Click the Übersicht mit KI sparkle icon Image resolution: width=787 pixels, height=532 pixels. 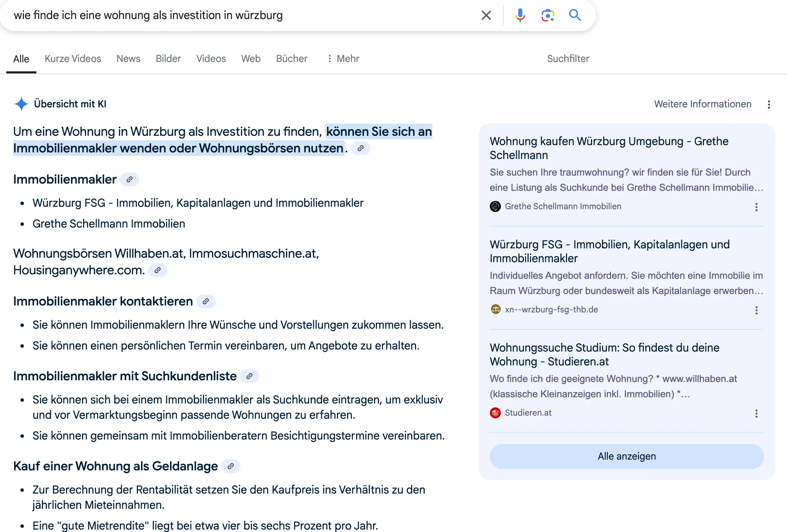pyautogui.click(x=21, y=104)
